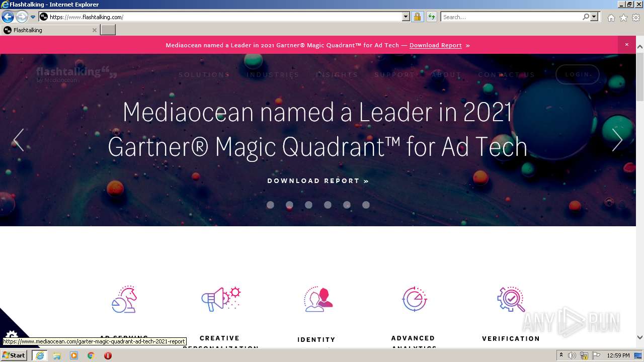Open the Insights menu
The image size is (644, 362).
337,74
